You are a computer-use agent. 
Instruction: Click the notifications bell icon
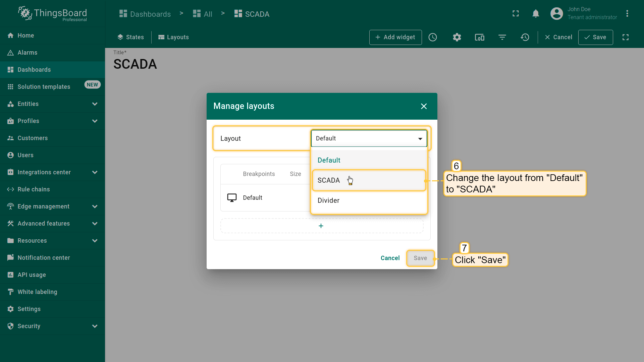pyautogui.click(x=536, y=14)
